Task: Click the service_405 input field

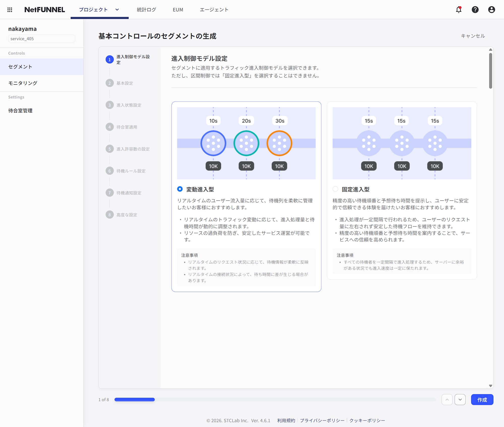Action: (42, 39)
